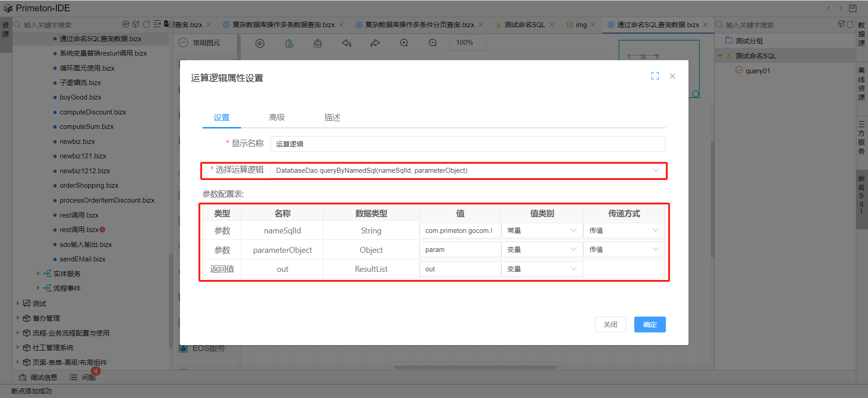This screenshot has width=868, height=398.
Task: Collapse the 测试命名SQL tree node
Action: point(720,56)
